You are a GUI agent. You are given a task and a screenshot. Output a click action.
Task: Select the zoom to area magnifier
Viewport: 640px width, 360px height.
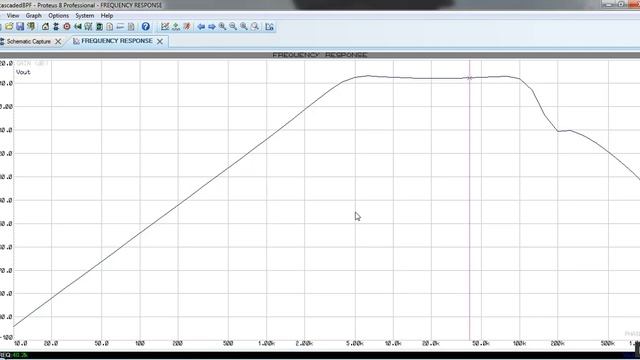[255, 27]
